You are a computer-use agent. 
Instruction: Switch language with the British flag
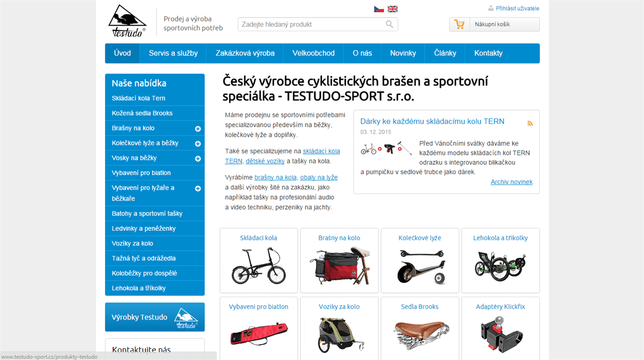pos(392,9)
